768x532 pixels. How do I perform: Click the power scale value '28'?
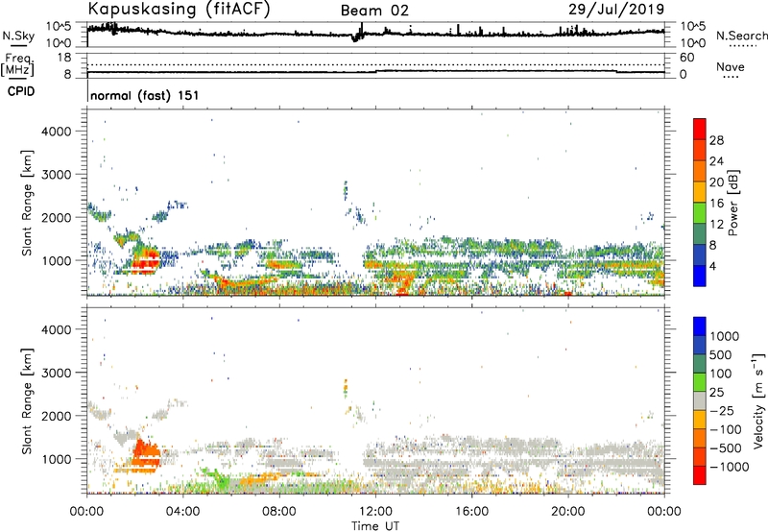(x=716, y=140)
